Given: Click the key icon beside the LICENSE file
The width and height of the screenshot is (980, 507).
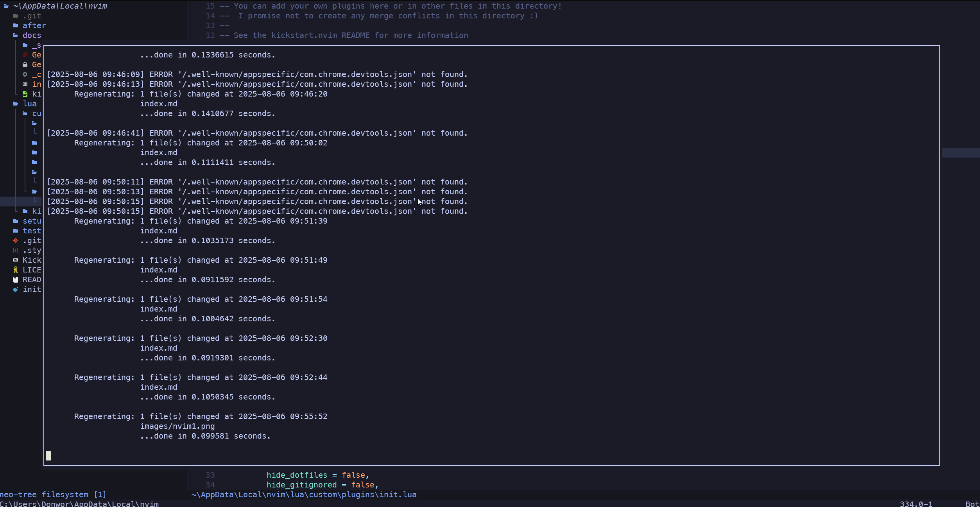Looking at the screenshot, I should click(x=15, y=269).
